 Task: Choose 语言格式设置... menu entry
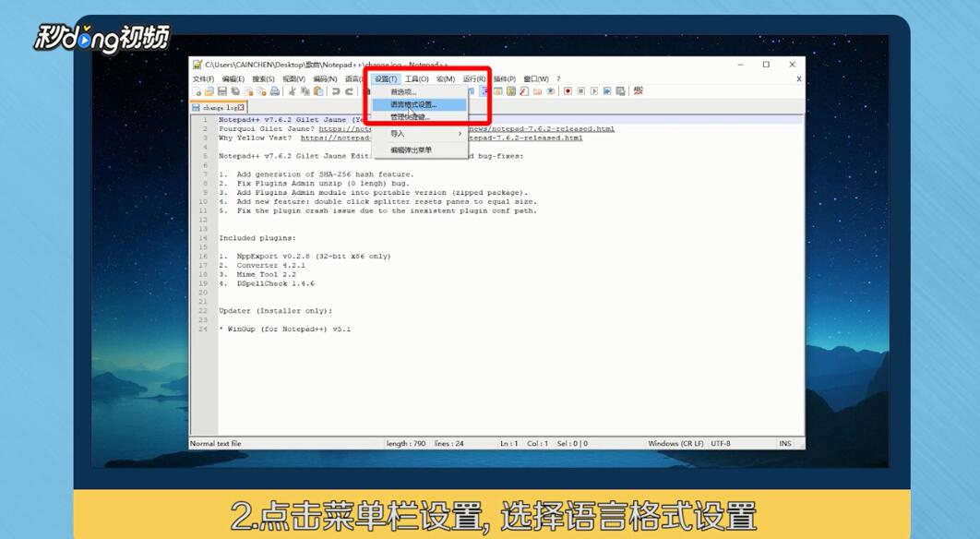(x=419, y=104)
